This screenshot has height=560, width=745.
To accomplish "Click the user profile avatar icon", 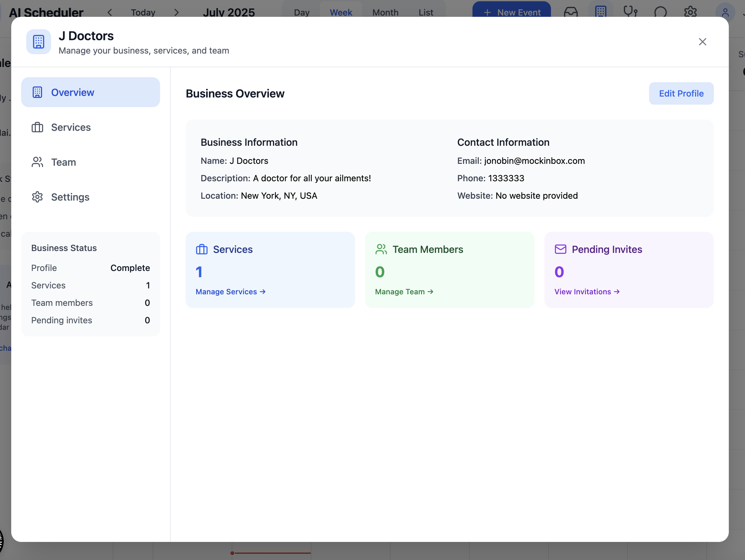I will click(x=725, y=13).
